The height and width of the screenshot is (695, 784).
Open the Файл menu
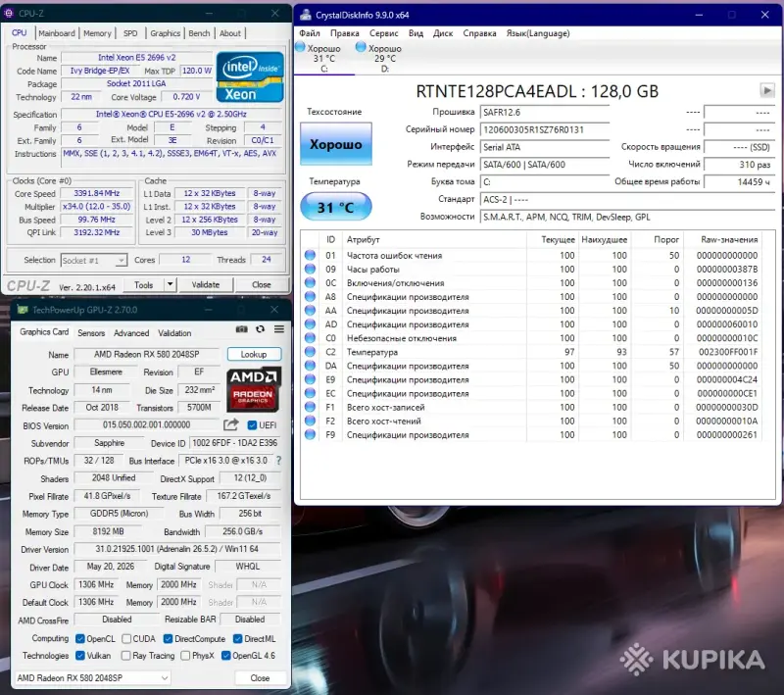pos(310,33)
